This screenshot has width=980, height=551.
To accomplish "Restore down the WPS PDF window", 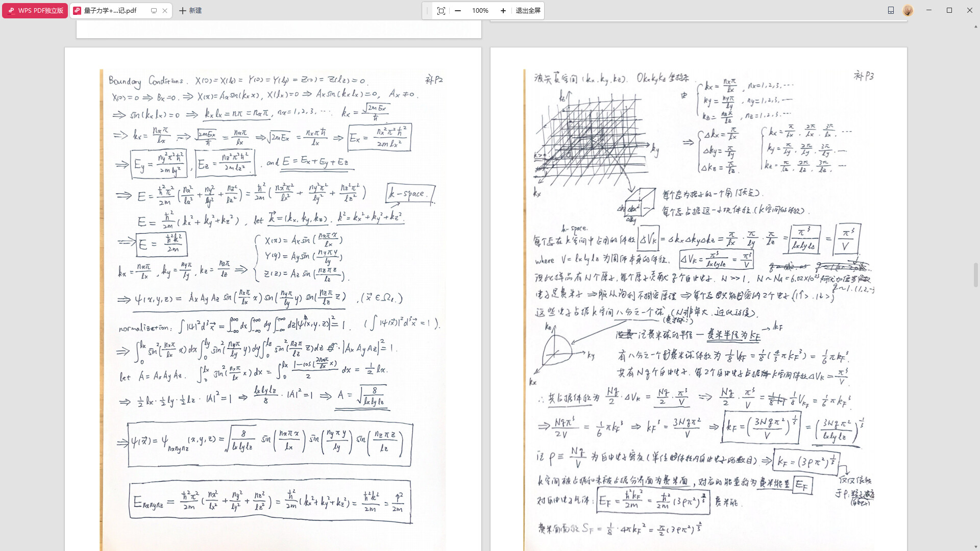I will (949, 10).
